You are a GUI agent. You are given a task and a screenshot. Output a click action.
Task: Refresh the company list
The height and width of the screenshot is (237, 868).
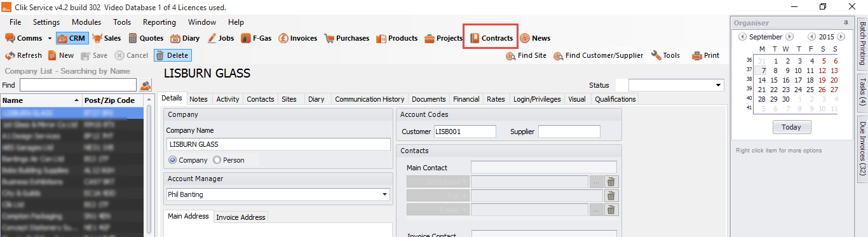pos(24,55)
